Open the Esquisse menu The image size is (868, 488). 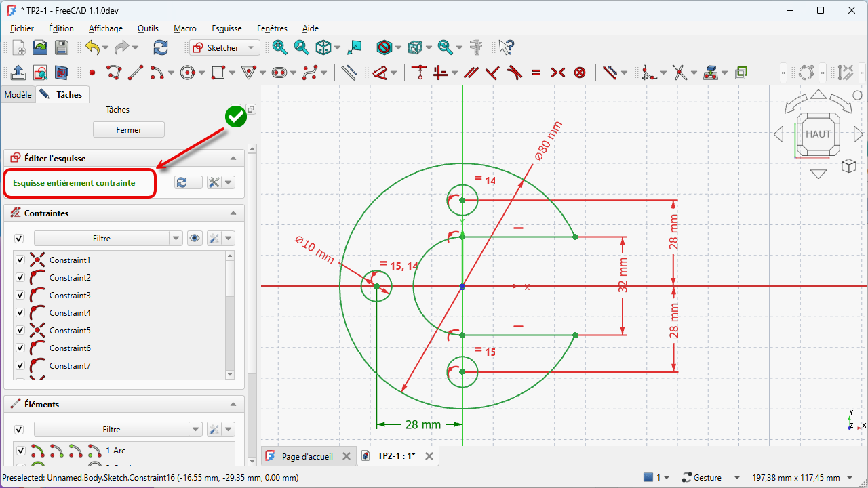[226, 28]
